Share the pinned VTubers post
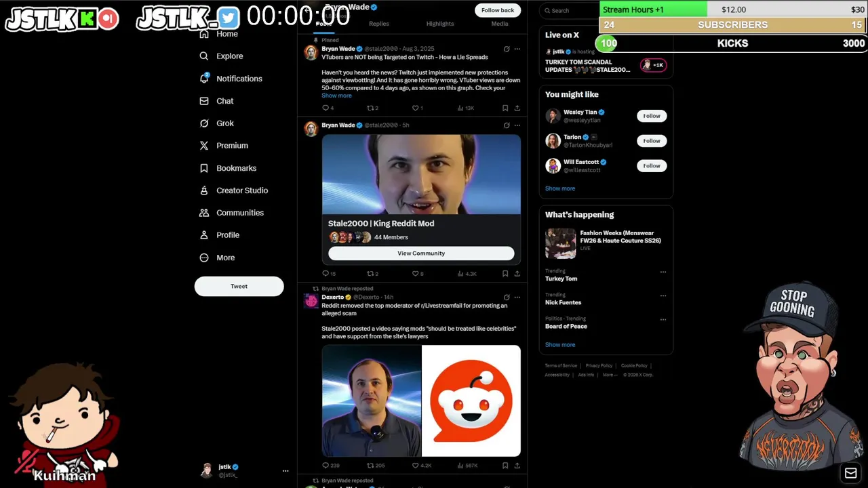The image size is (868, 488). click(x=517, y=108)
